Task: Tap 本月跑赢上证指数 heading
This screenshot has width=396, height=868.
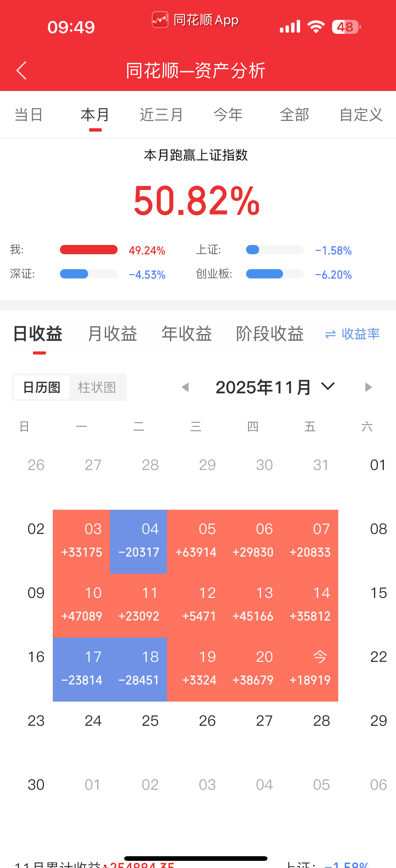Action: point(196,155)
